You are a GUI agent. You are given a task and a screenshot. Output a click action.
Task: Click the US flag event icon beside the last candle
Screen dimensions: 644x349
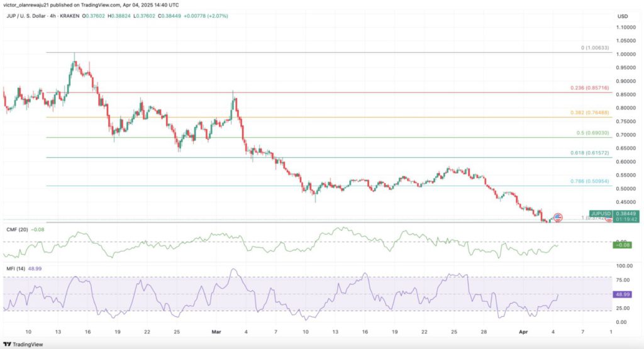click(x=557, y=217)
